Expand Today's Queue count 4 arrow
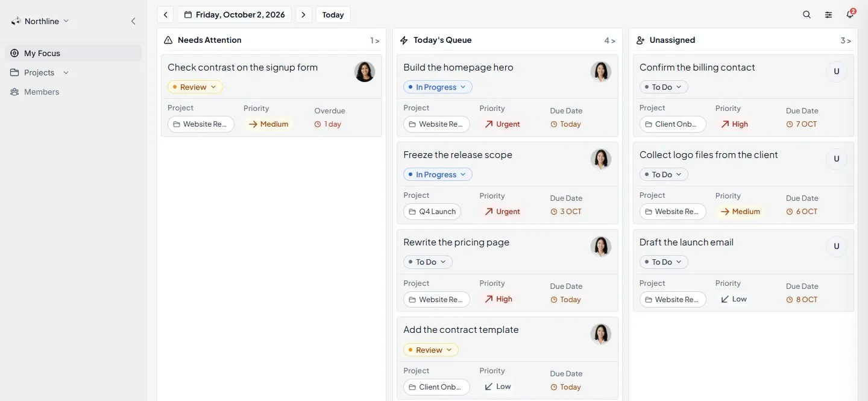This screenshot has height=401, width=868. point(610,40)
